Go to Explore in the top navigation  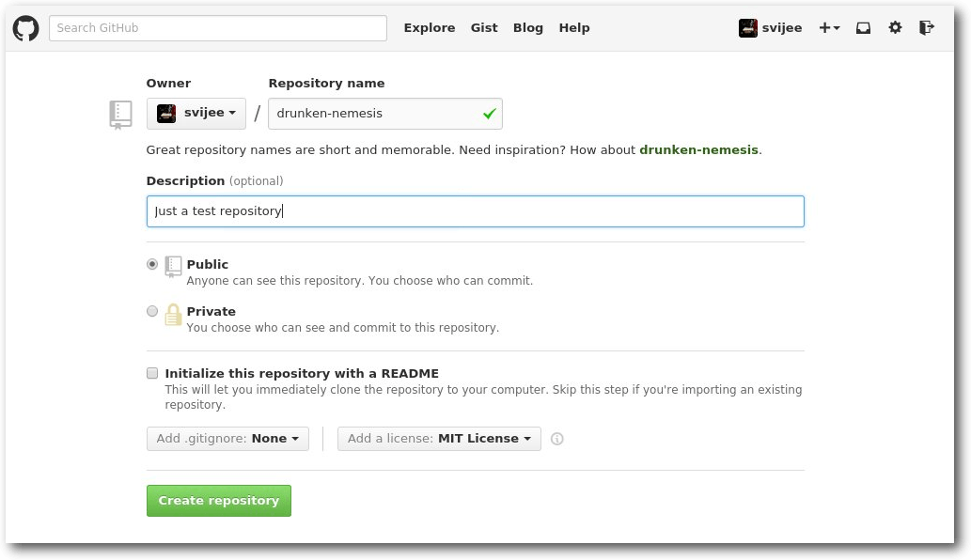tap(430, 28)
